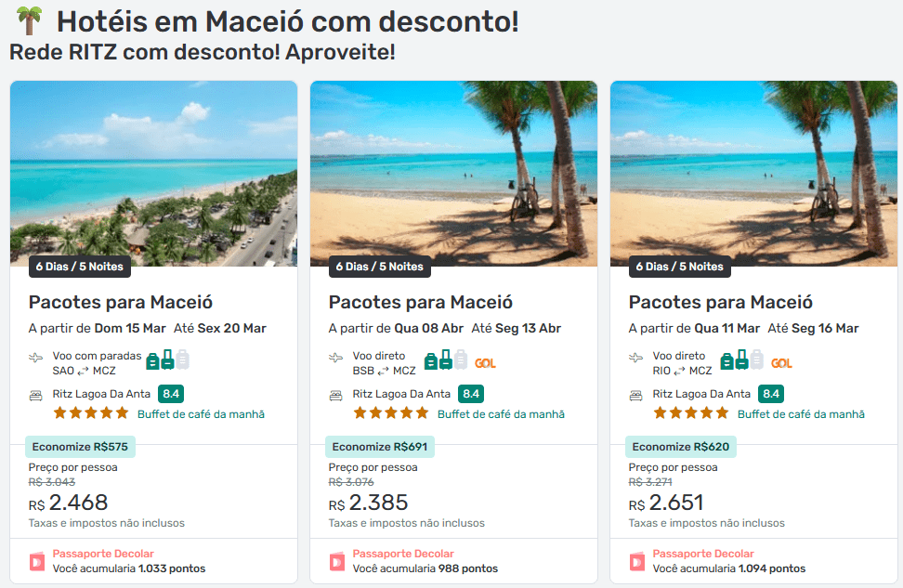Screen dimensions: 903x588
Task: Click the airplane icon beside 'Voo com paradas'
Action: [x=36, y=357]
